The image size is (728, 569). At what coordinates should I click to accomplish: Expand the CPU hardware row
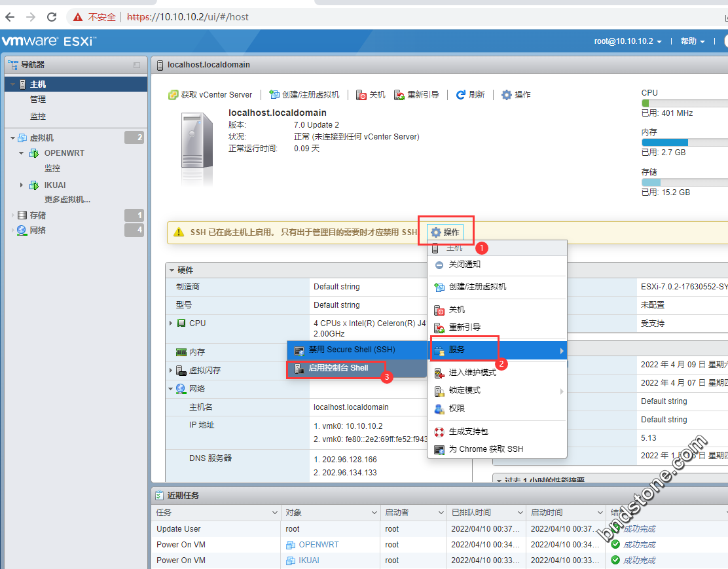(171, 323)
